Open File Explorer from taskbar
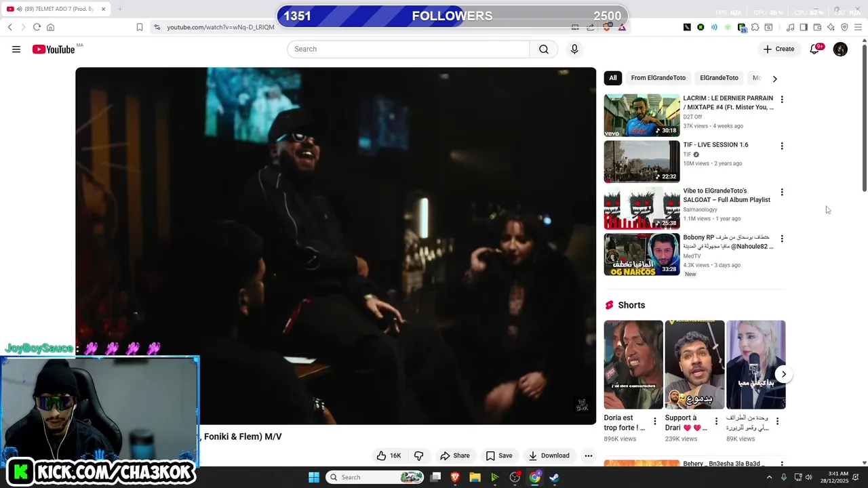 [475, 477]
